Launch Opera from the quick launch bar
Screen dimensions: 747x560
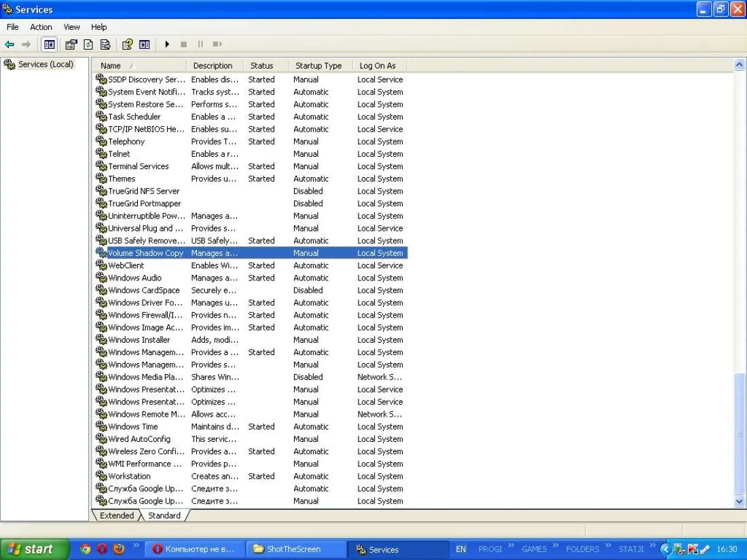tap(102, 549)
